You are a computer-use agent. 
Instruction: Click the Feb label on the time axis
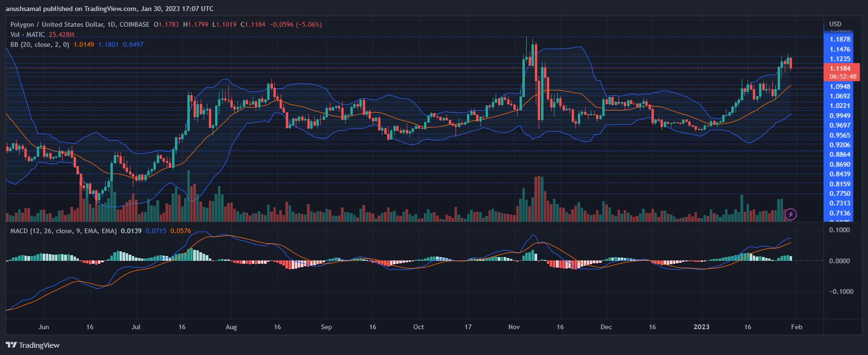click(x=796, y=327)
